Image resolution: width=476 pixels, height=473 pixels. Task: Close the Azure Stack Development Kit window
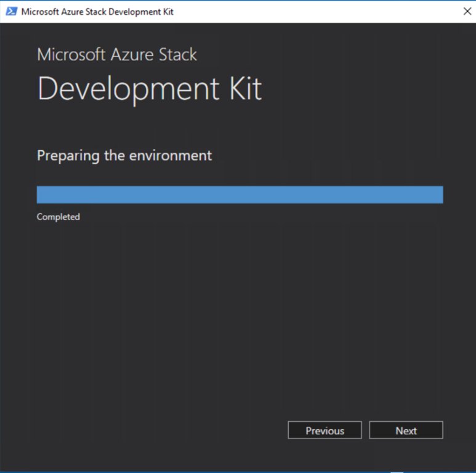point(466,12)
